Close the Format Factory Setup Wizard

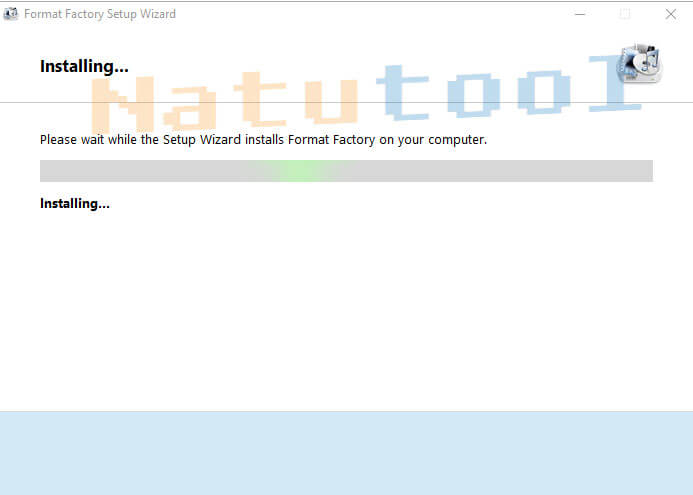(x=671, y=14)
